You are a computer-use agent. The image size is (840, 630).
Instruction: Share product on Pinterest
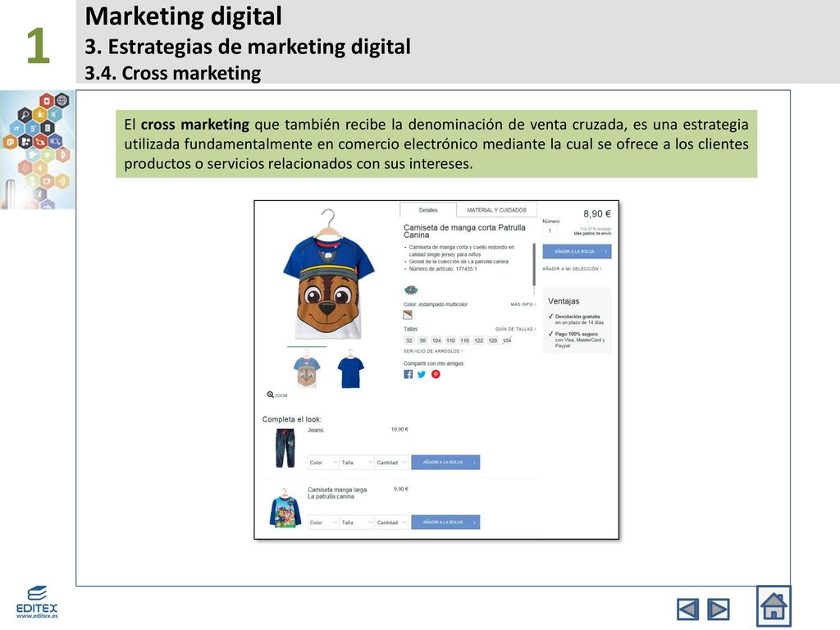[436, 374]
